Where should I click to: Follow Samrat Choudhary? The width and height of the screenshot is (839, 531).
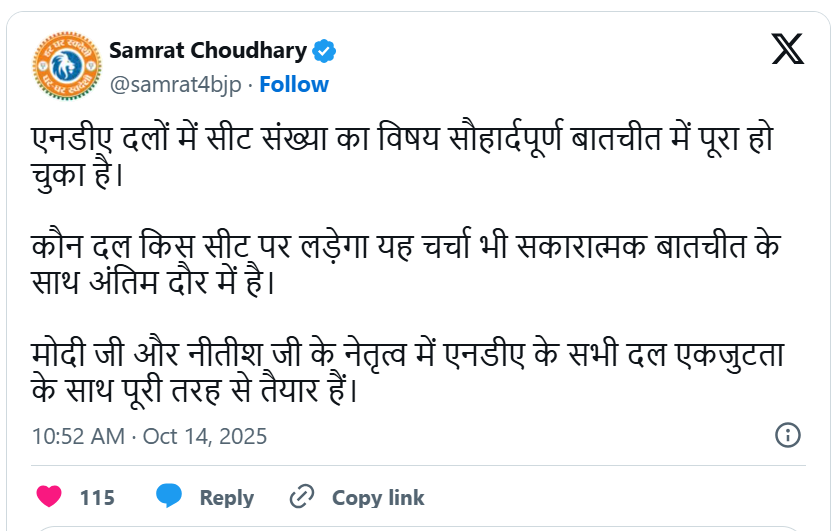click(294, 84)
